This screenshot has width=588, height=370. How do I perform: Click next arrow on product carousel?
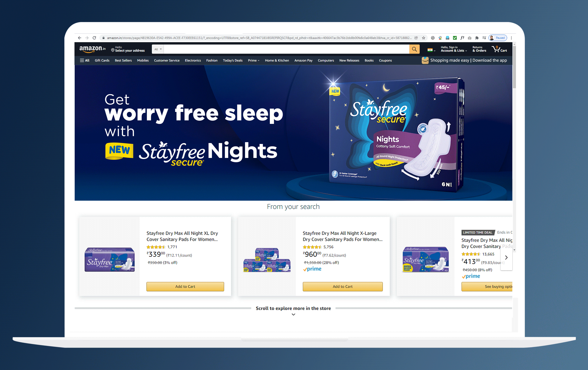(x=506, y=257)
